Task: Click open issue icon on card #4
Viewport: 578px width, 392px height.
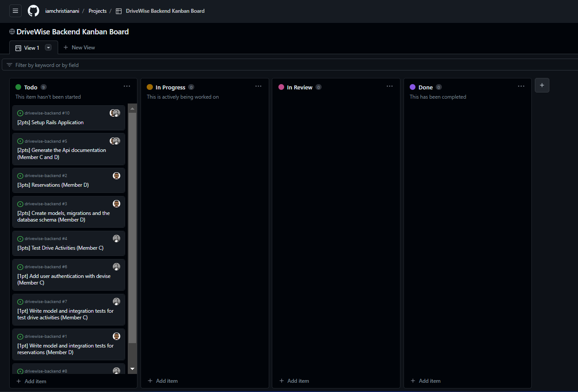Action: pos(20,239)
